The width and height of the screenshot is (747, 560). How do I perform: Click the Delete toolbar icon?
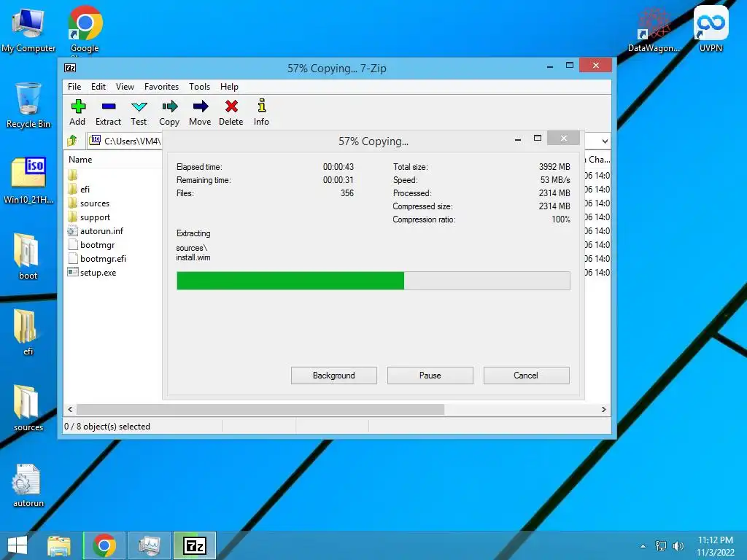pos(231,112)
